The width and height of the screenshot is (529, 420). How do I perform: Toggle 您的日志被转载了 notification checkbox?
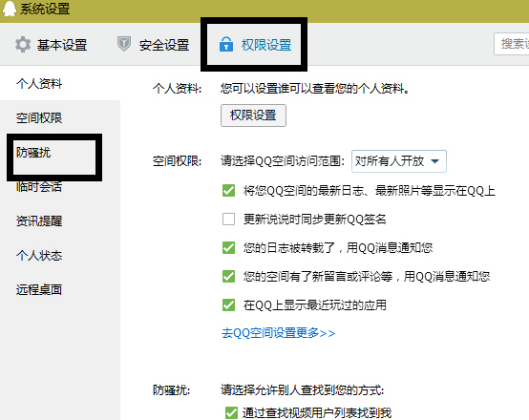[x=228, y=247]
